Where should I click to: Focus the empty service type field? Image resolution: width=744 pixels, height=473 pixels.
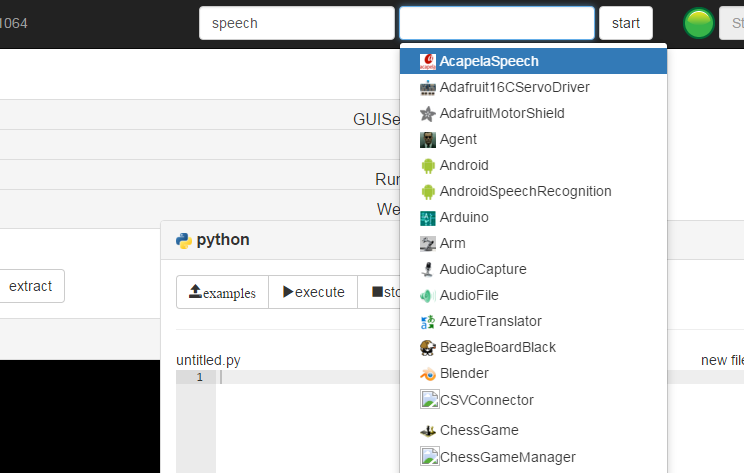497,23
